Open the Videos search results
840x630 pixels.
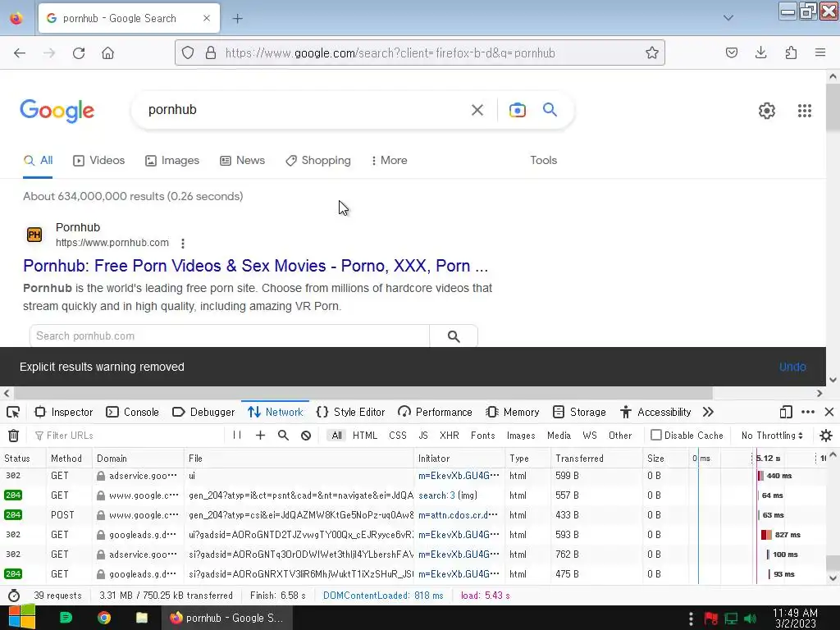point(99,160)
